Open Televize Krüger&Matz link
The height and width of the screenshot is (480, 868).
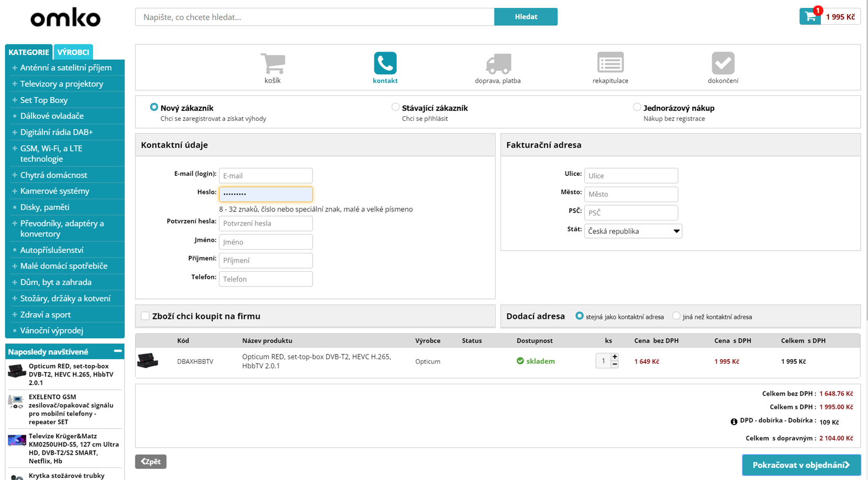coord(74,449)
